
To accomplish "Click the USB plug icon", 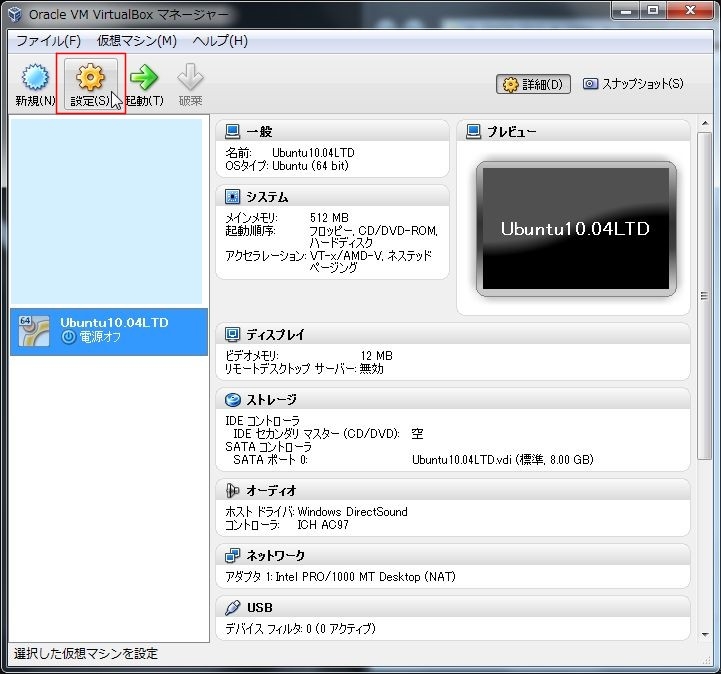I will tap(233, 607).
